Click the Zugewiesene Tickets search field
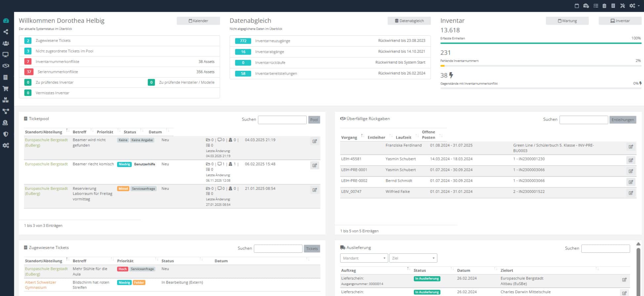This screenshot has height=296, width=644. 278,249
